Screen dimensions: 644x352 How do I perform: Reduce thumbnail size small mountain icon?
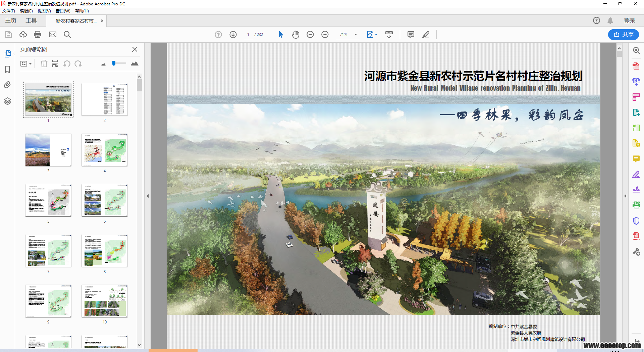103,64
